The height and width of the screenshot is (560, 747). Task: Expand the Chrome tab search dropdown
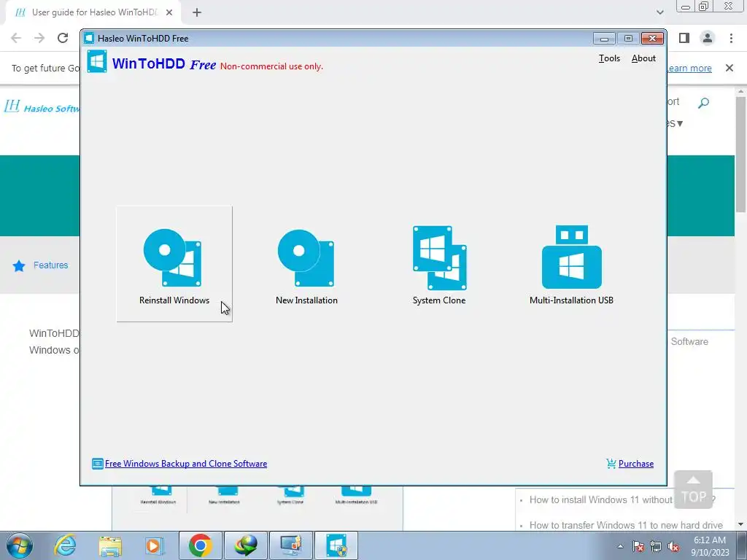click(x=659, y=12)
